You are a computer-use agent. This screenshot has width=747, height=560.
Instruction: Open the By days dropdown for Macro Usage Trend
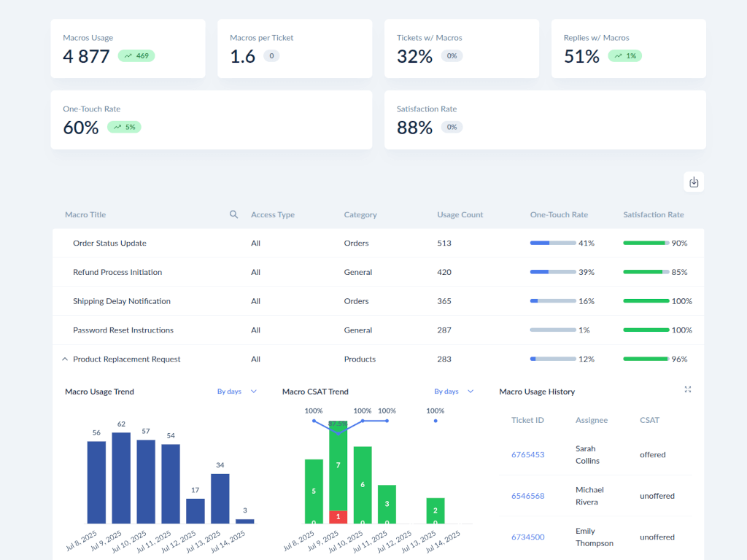(236, 391)
